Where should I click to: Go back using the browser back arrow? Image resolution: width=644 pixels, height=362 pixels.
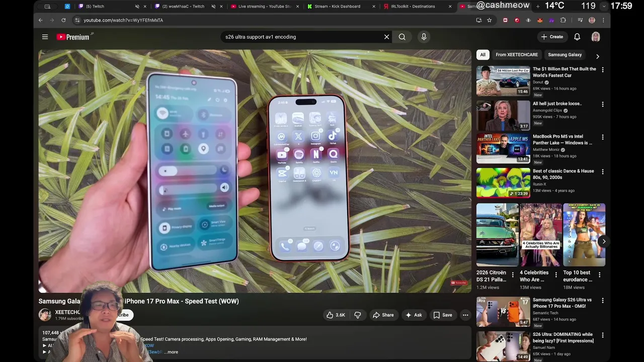pos(41,20)
